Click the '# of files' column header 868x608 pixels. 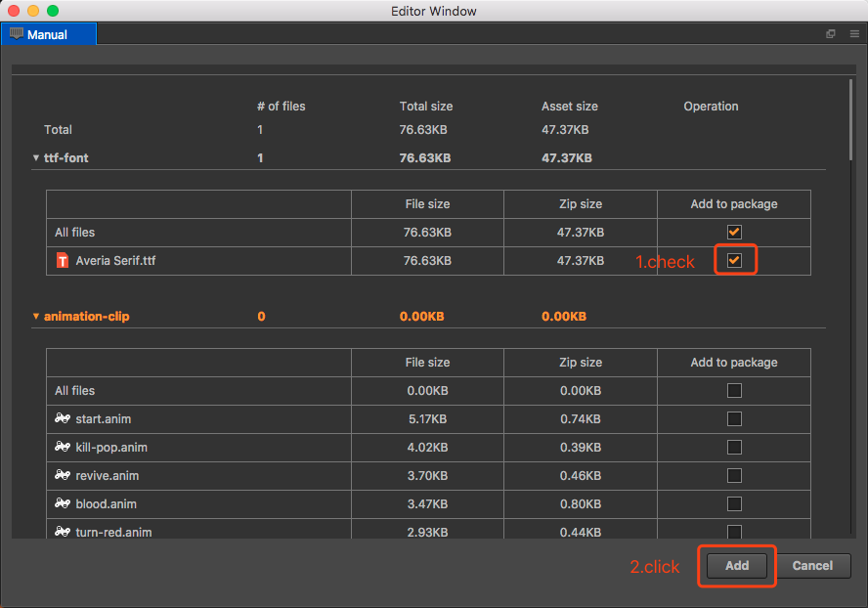pyautogui.click(x=282, y=106)
